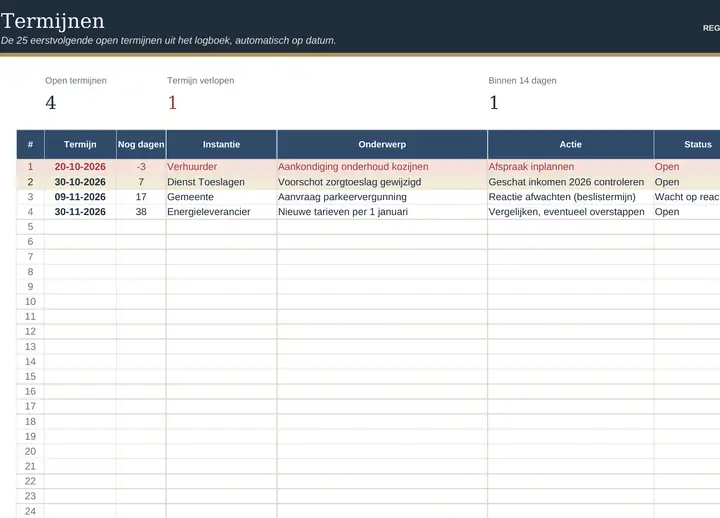
Task: Select the Onderwerp column header
Action: click(382, 144)
